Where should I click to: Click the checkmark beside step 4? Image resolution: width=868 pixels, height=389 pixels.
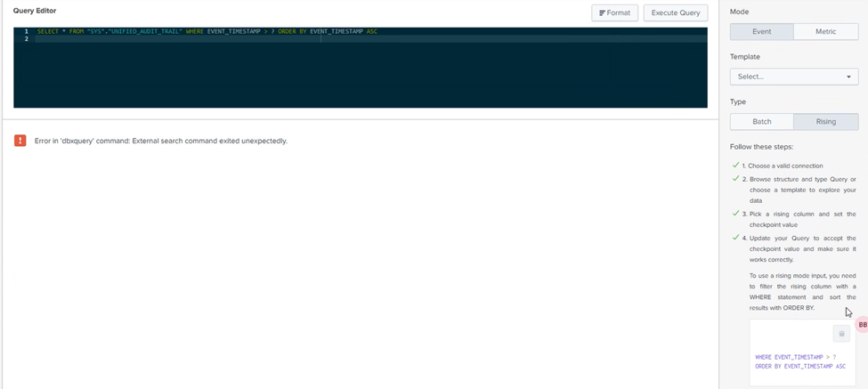pyautogui.click(x=735, y=238)
